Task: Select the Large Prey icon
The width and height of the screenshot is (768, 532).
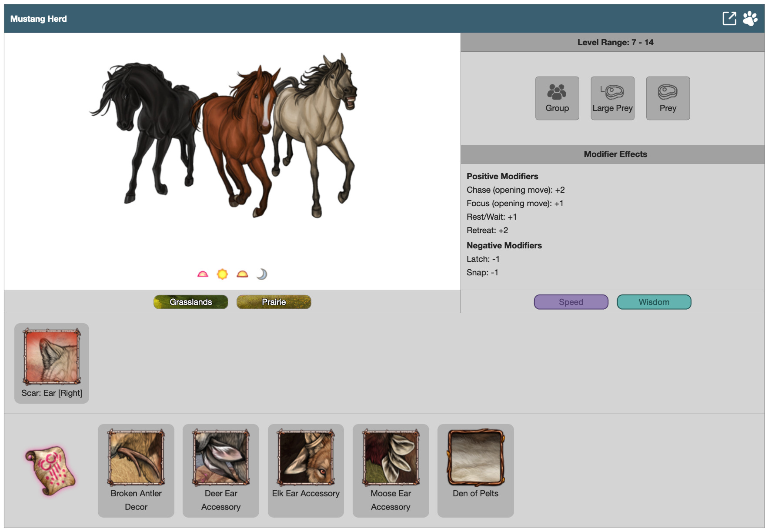Action: pyautogui.click(x=612, y=98)
